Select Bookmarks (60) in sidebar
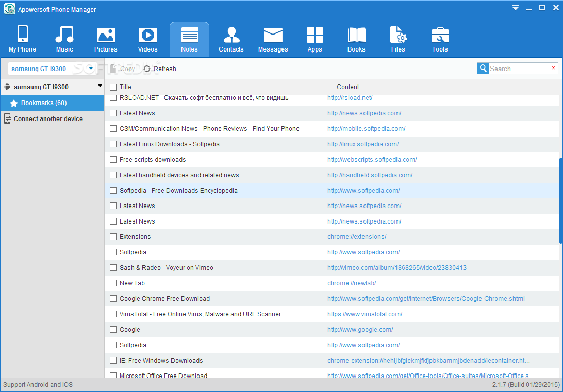Viewport: 563px width, 392px height. pyautogui.click(x=52, y=103)
